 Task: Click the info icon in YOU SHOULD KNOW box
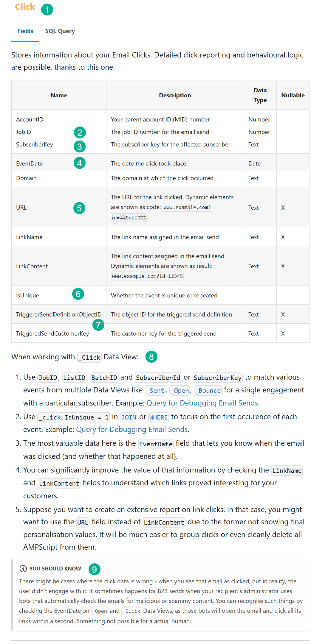tap(23, 568)
